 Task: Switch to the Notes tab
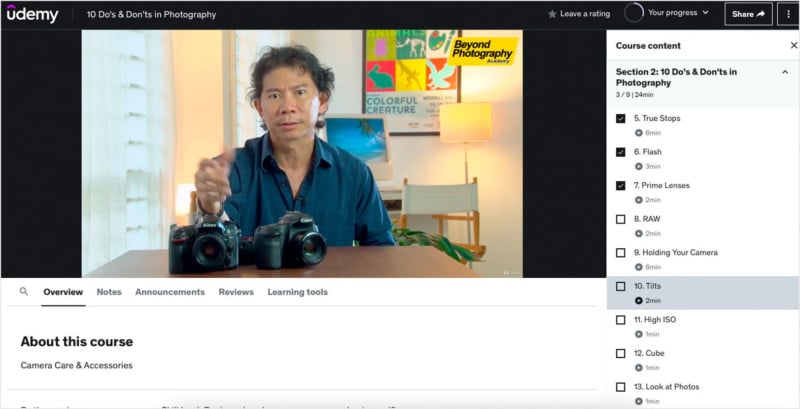109,292
